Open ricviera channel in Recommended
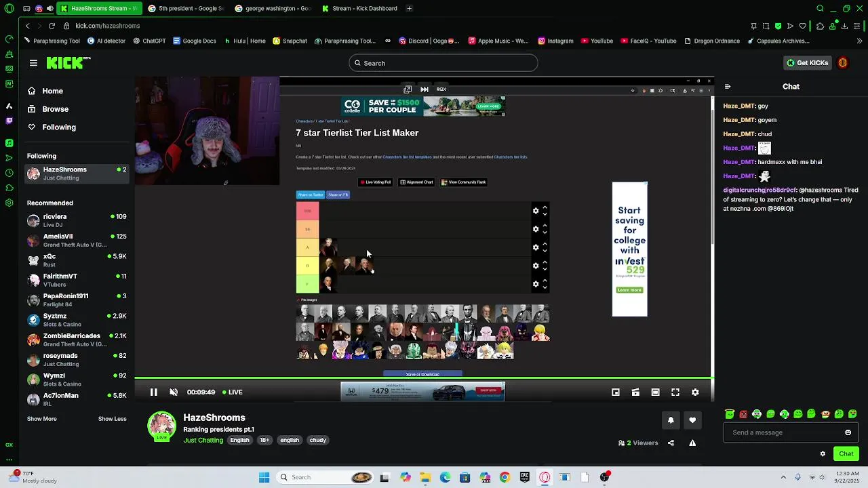 tap(77, 220)
